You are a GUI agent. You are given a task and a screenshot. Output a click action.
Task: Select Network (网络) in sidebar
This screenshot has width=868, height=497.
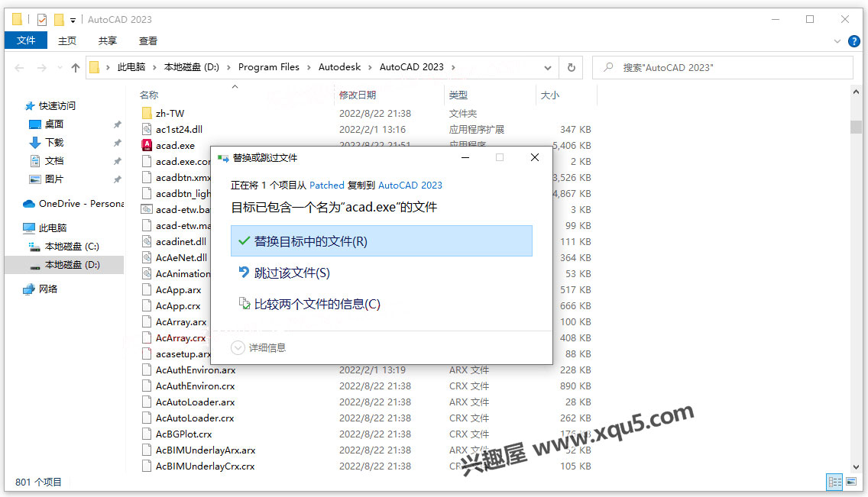pyautogui.click(x=40, y=289)
